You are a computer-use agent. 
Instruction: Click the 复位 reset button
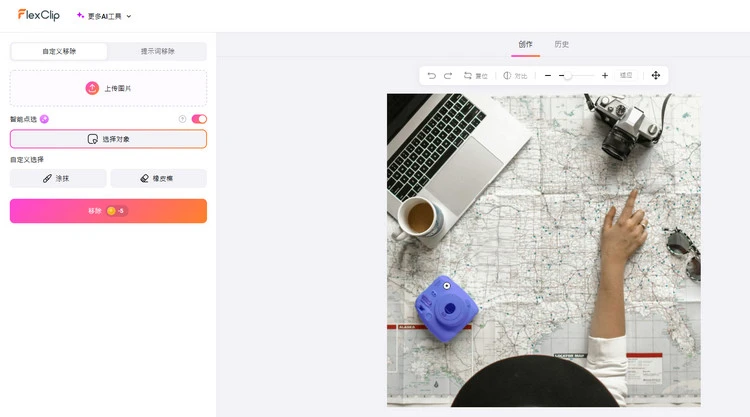(475, 76)
